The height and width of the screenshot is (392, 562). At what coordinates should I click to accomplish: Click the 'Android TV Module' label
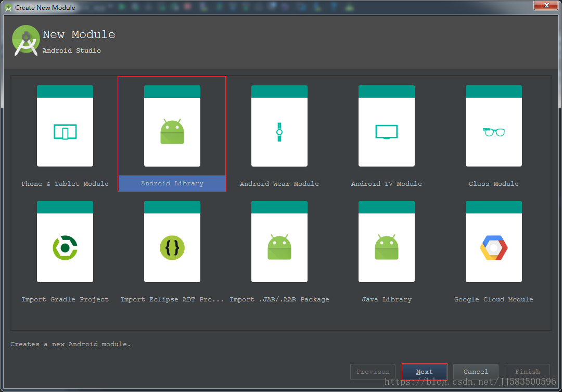tap(386, 184)
